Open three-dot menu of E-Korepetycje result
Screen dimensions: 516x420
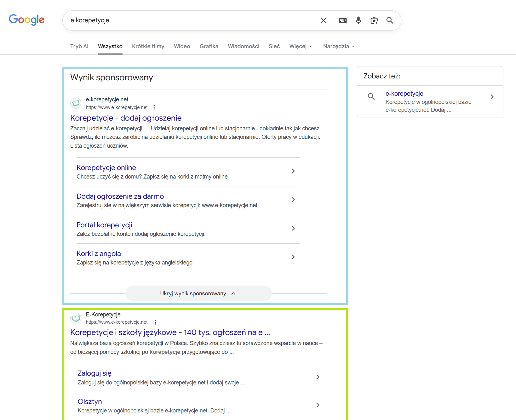[x=155, y=322]
